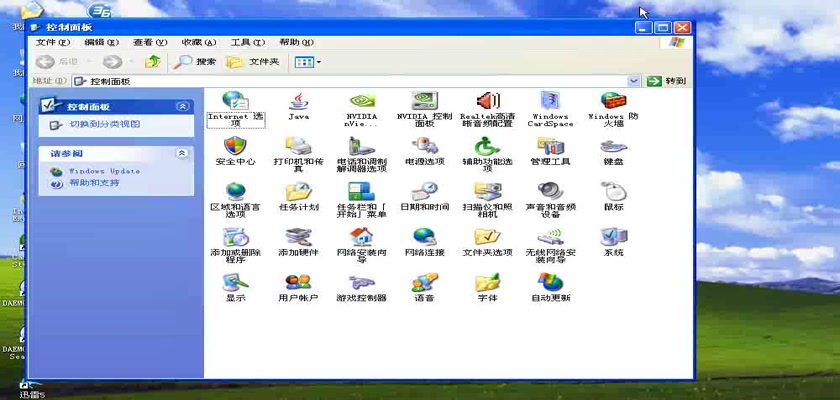Open the 显示 icon

[236, 282]
